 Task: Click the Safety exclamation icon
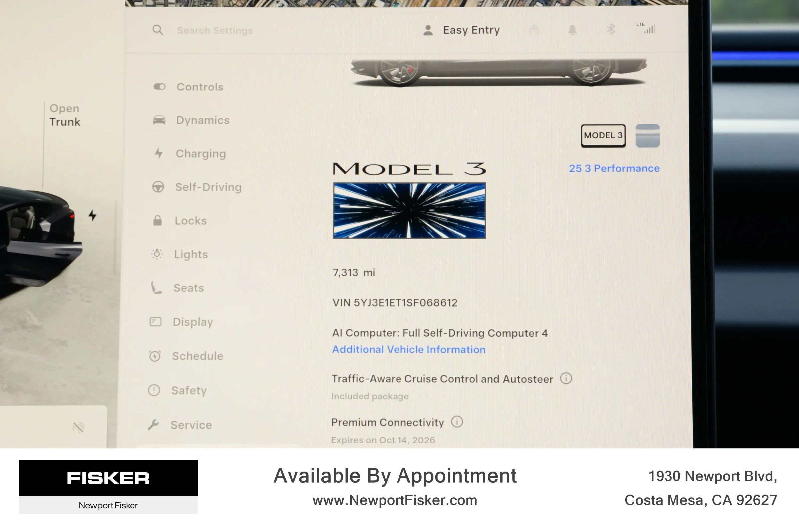[x=154, y=390]
